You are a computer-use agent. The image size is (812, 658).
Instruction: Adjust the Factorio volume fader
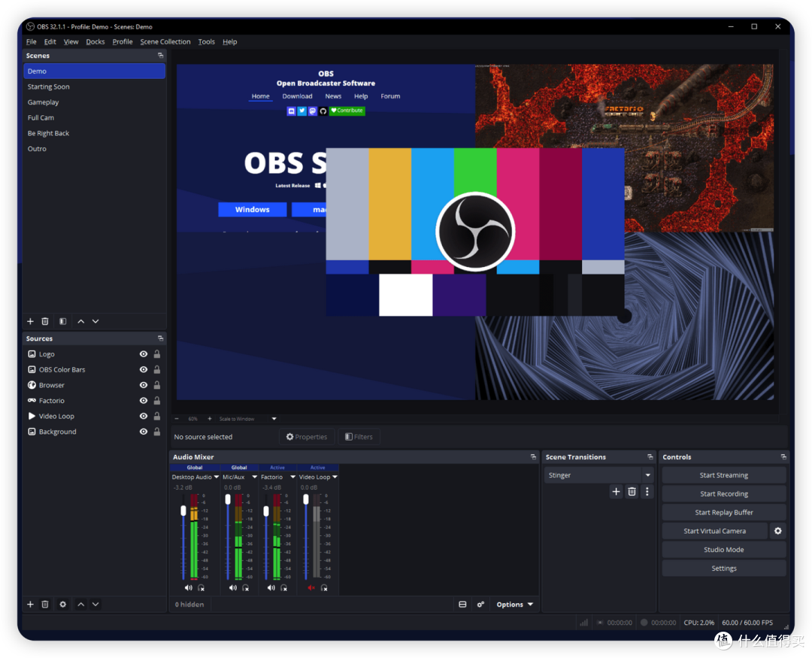coord(266,511)
